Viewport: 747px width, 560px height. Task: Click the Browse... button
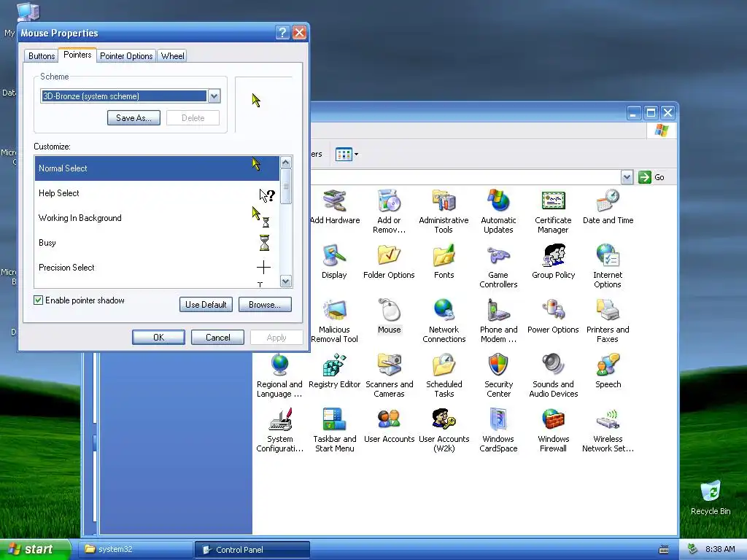265,304
